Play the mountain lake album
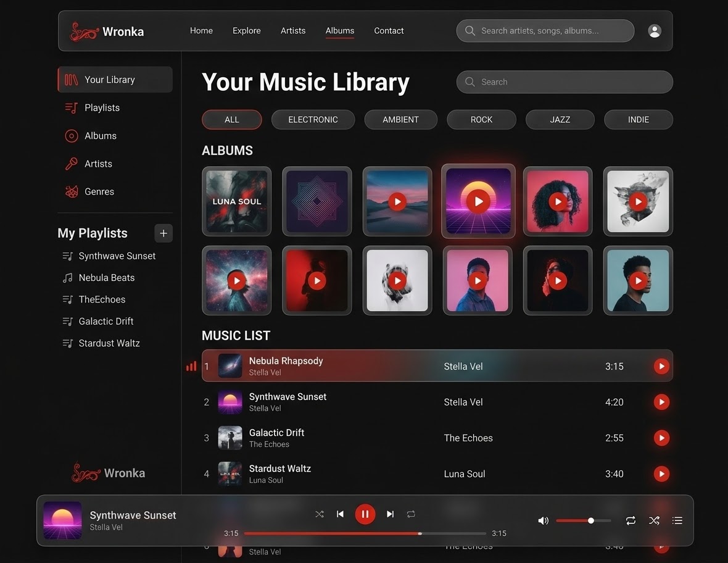Viewport: 728px width, 563px height. (x=397, y=202)
